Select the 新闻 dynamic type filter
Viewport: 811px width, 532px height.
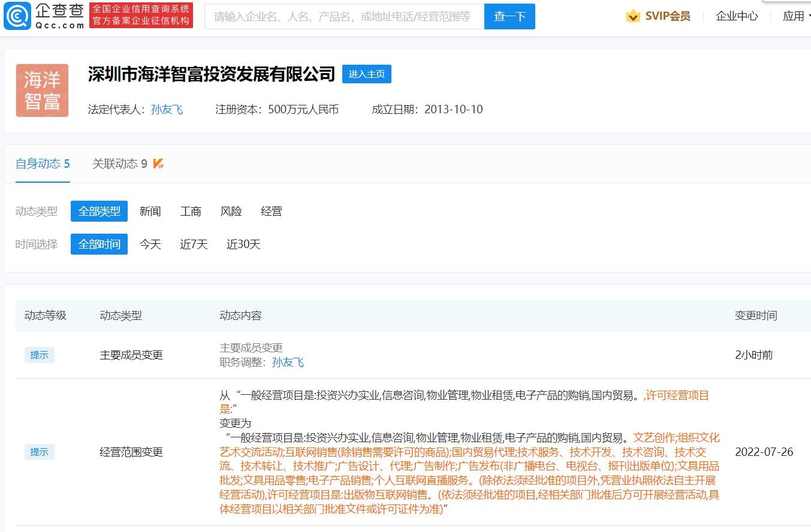(x=150, y=211)
